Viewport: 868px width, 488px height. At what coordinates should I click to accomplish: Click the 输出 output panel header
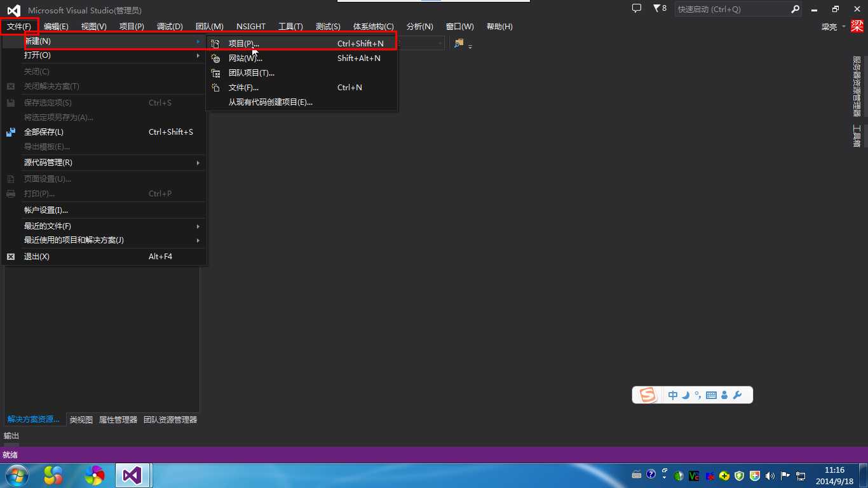(11, 436)
